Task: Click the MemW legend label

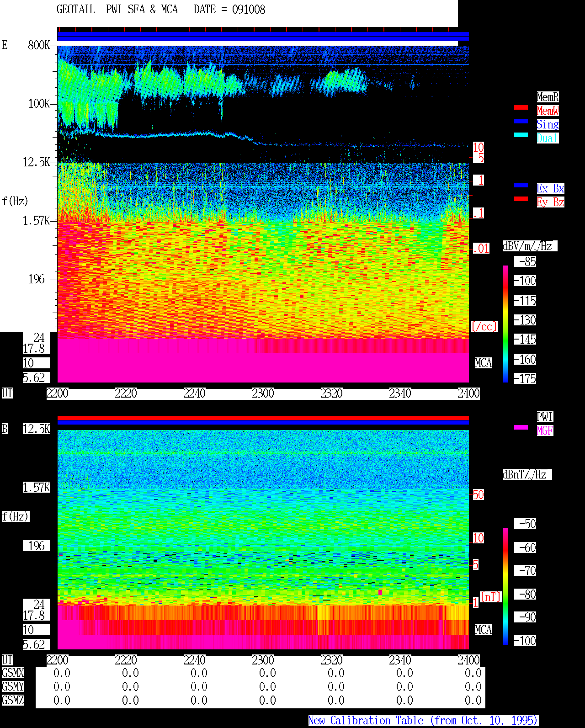Action: click(x=548, y=111)
